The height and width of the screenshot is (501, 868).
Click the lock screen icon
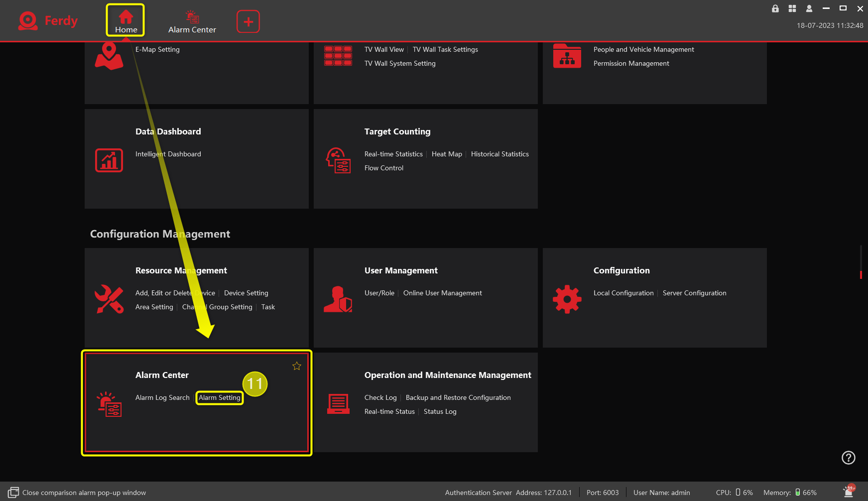[775, 8]
